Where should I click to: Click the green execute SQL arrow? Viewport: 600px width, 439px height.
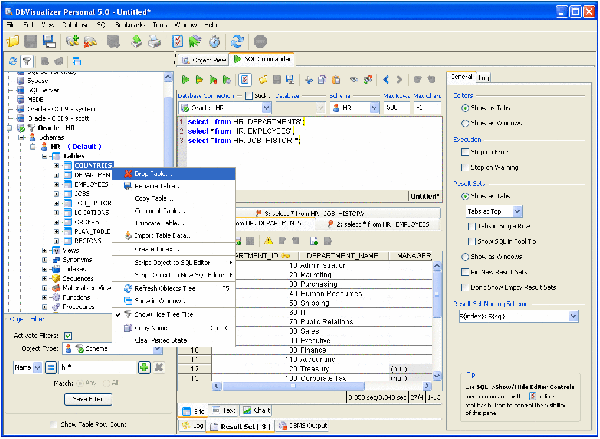(x=184, y=79)
